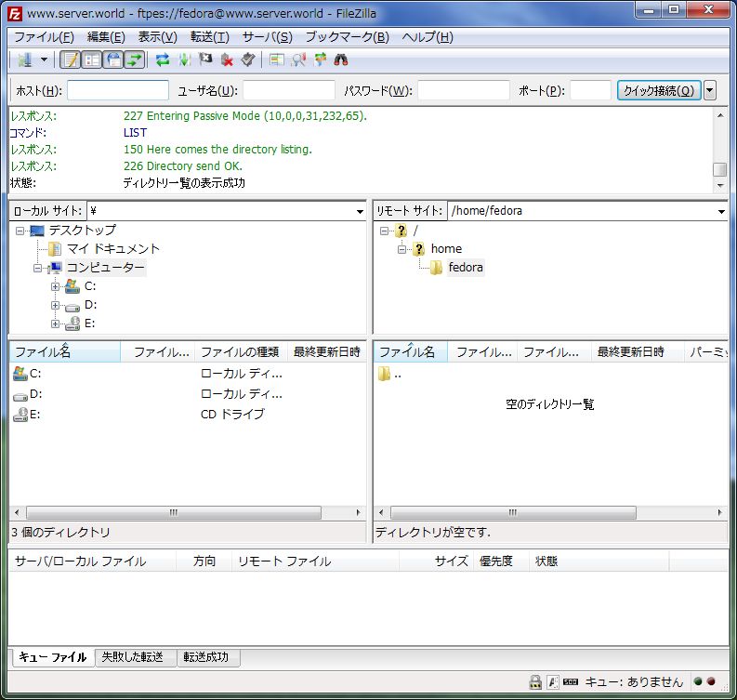The image size is (737, 700).
Task: Search remote files binoculars icon
Action: 341,59
